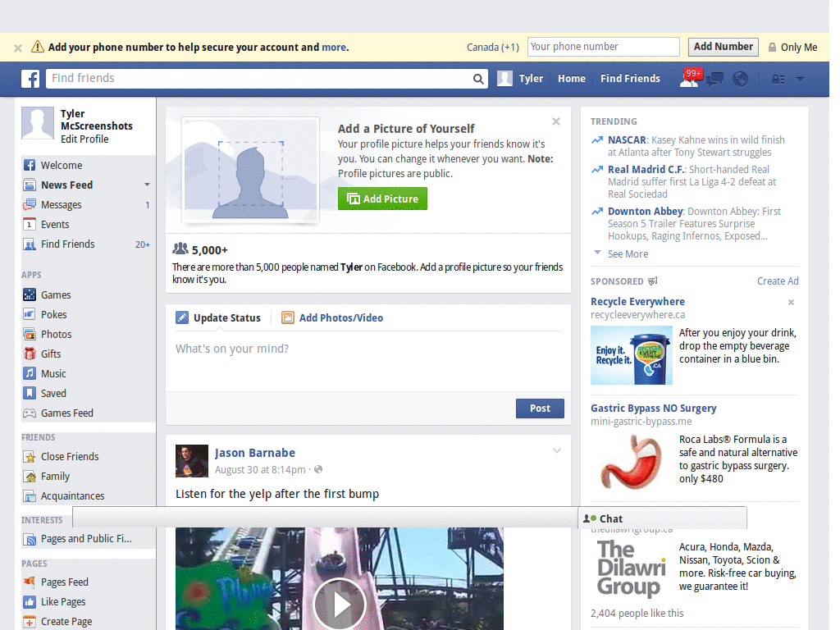840x630 pixels.
Task: Open the Real Madrid C.F. trending topic
Action: pyautogui.click(x=646, y=170)
